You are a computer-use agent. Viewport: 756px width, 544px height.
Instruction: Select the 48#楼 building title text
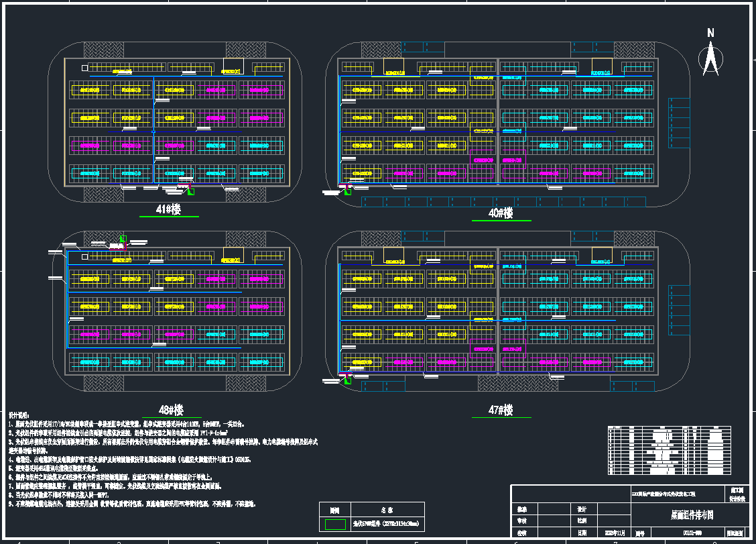point(170,410)
